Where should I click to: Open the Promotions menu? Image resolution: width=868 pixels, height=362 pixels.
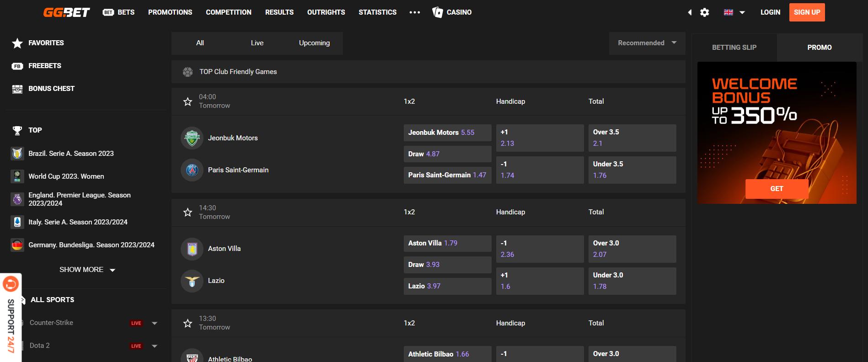170,12
